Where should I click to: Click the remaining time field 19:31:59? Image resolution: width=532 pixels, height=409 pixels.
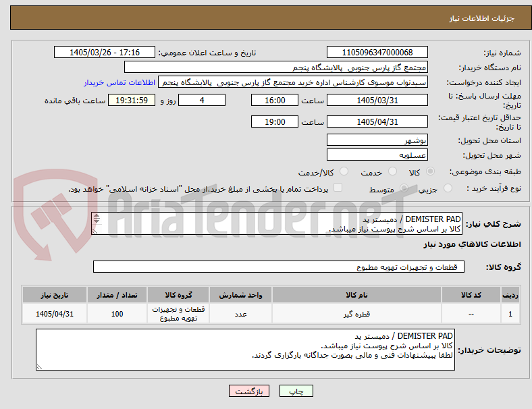tap(132, 100)
